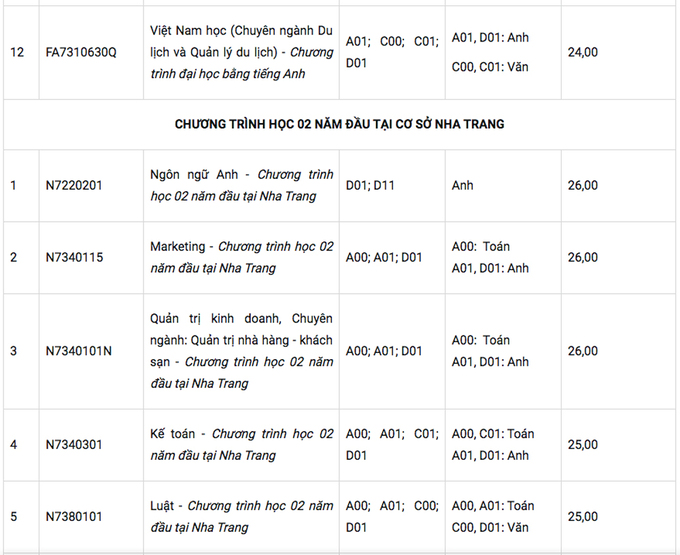Image resolution: width=680 pixels, height=555 pixels.
Task: Click the program code N7380101
Action: (x=75, y=517)
